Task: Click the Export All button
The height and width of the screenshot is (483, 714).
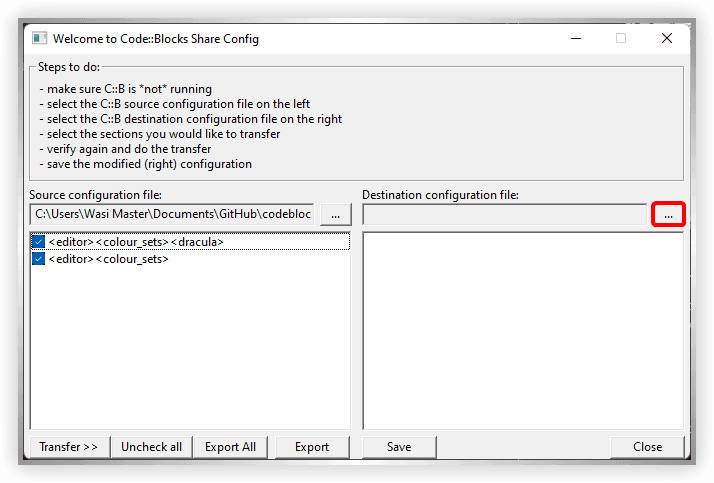Action: 230,447
